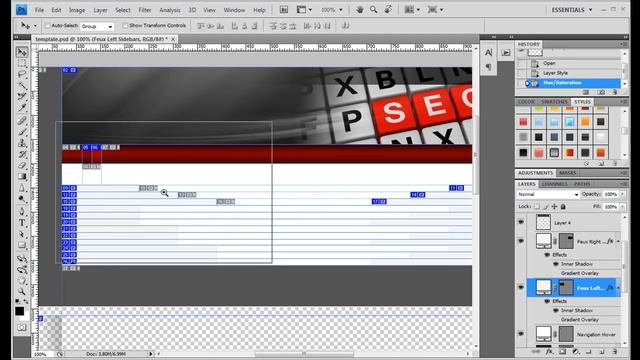Select the Path Selection tool
This screenshot has height=360, width=640.
click(x=22, y=234)
